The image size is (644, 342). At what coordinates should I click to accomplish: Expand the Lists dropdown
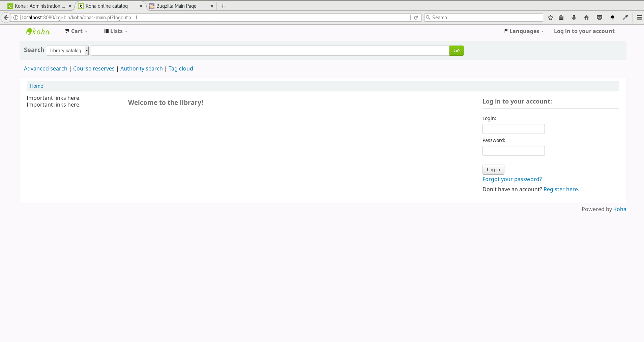(x=116, y=31)
